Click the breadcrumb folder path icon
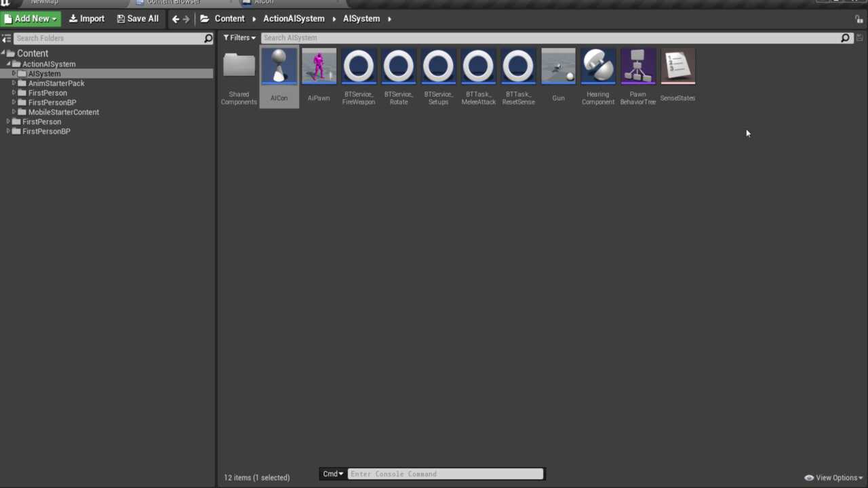The height and width of the screenshot is (488, 868). (x=204, y=19)
